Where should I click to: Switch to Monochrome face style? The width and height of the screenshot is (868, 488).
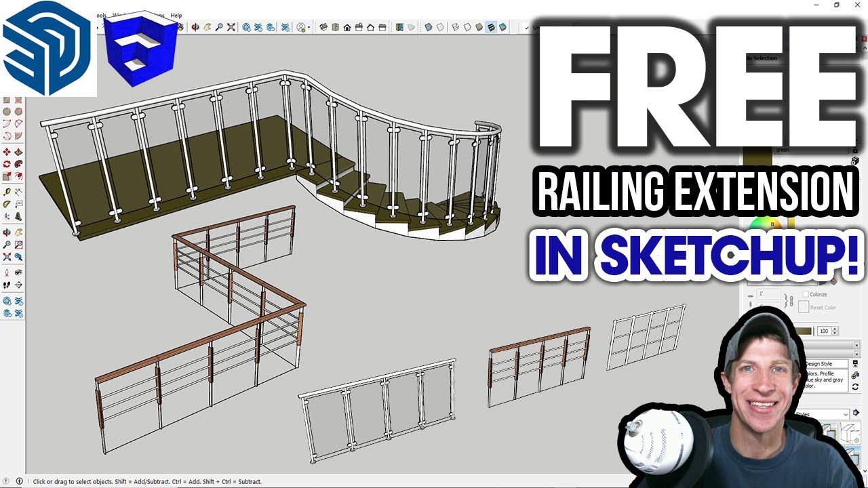502,27
